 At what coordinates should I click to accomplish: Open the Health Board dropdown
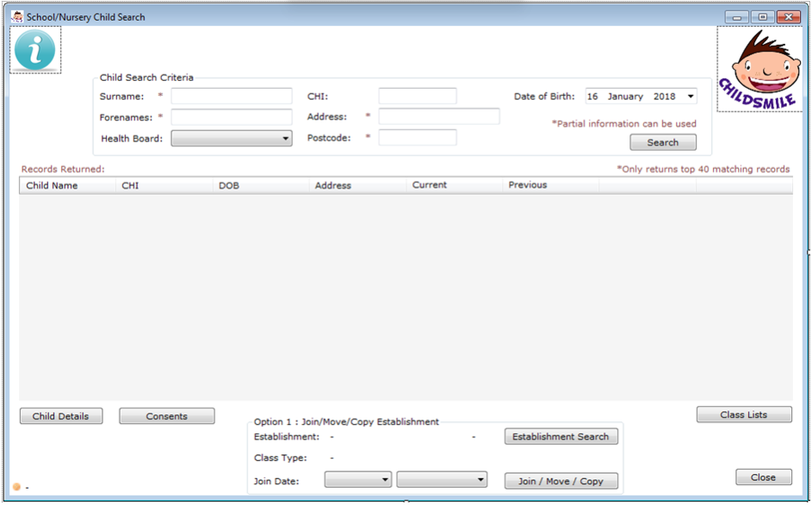(x=232, y=139)
